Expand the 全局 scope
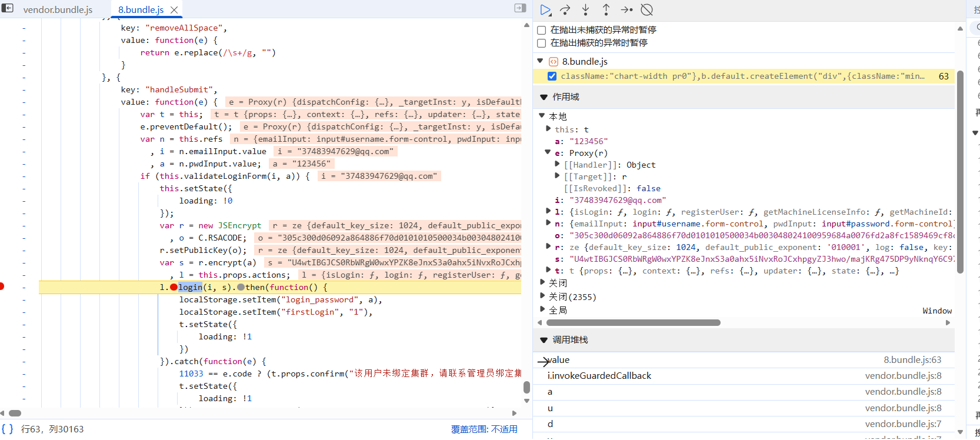The height and width of the screenshot is (440, 980). click(x=542, y=309)
